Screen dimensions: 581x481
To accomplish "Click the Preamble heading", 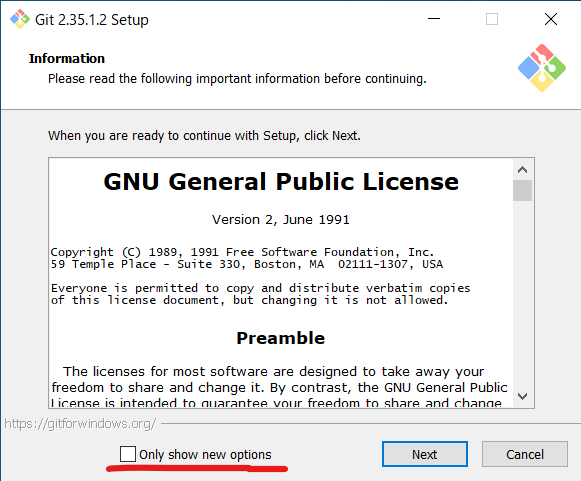I will pos(281,338).
